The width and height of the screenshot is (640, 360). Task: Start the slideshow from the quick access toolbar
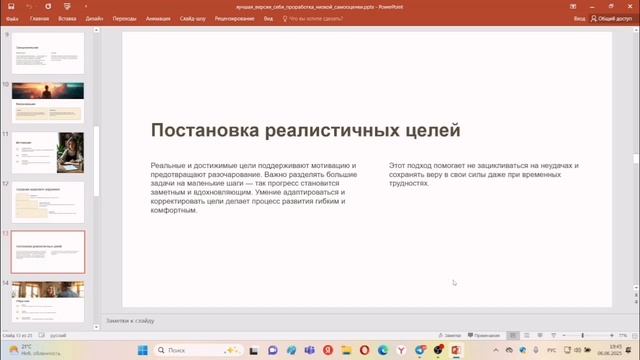tap(67, 7)
